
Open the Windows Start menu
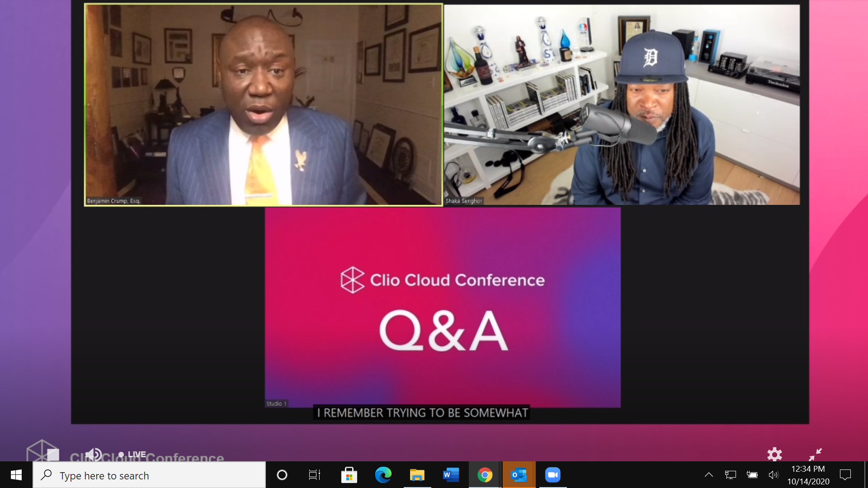[x=16, y=475]
